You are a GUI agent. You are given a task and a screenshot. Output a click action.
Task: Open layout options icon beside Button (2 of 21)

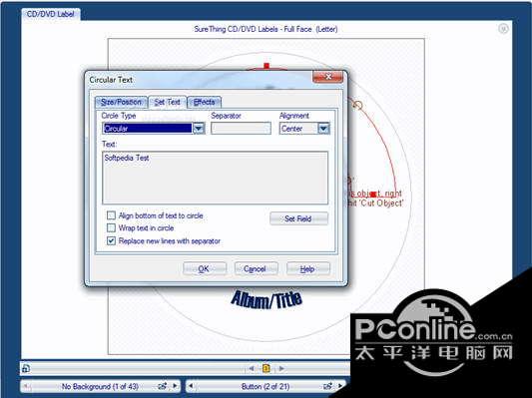327,386
